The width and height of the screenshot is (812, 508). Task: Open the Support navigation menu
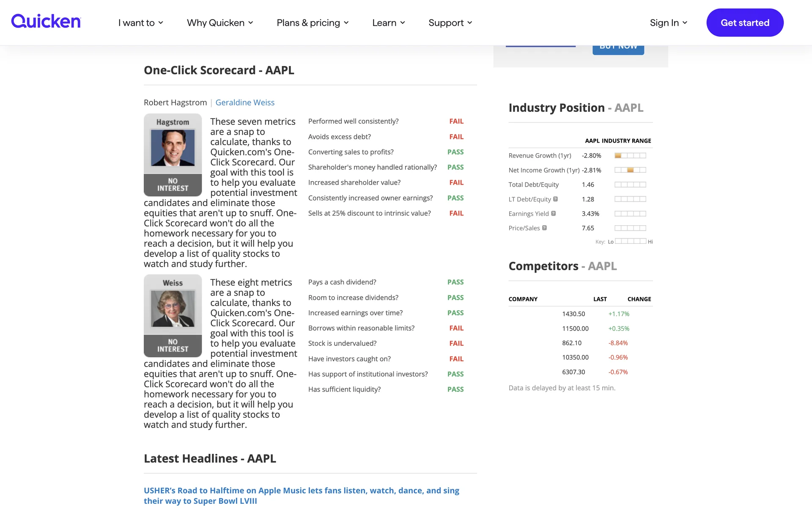[x=450, y=23]
